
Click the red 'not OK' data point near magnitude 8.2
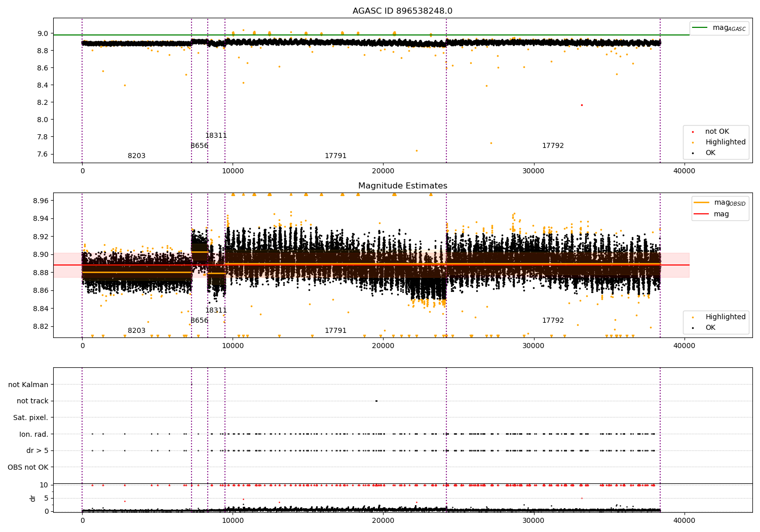(x=582, y=105)
